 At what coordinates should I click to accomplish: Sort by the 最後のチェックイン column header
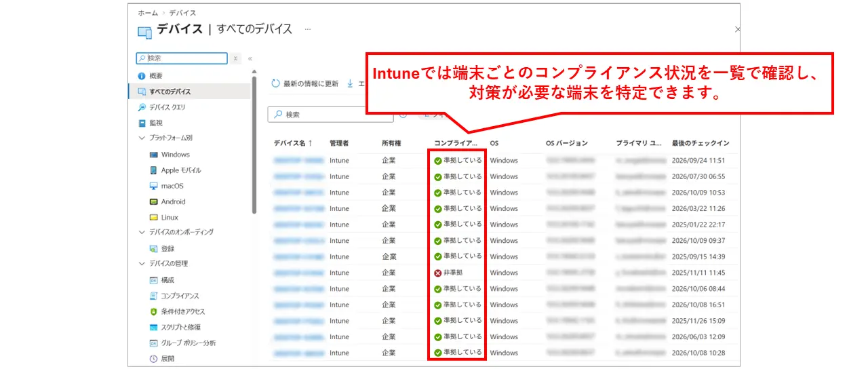click(x=701, y=143)
